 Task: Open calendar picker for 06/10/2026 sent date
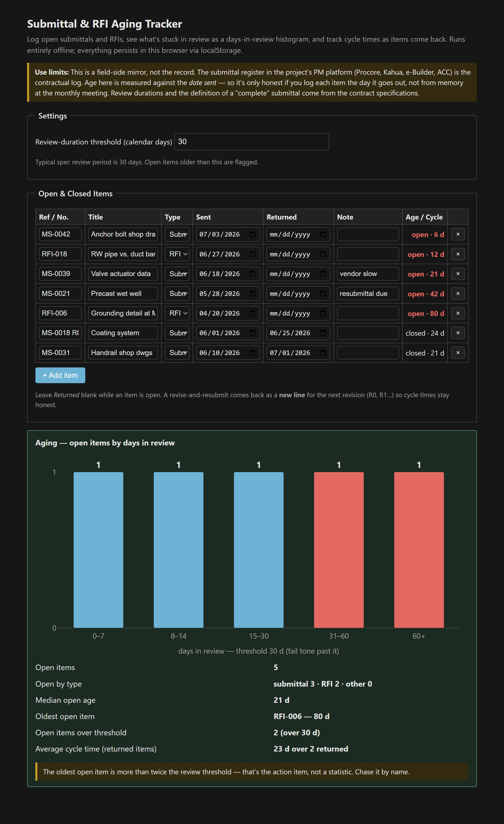pyautogui.click(x=252, y=352)
